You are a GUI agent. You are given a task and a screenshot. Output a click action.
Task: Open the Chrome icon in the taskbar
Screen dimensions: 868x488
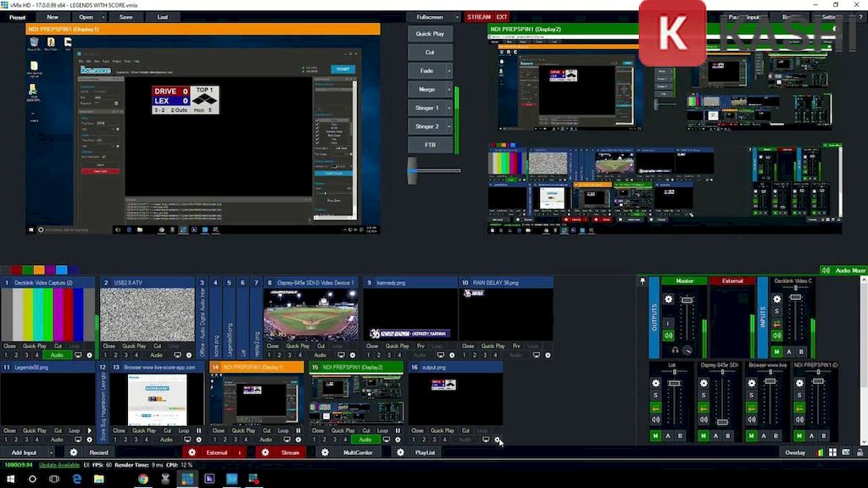(143, 479)
